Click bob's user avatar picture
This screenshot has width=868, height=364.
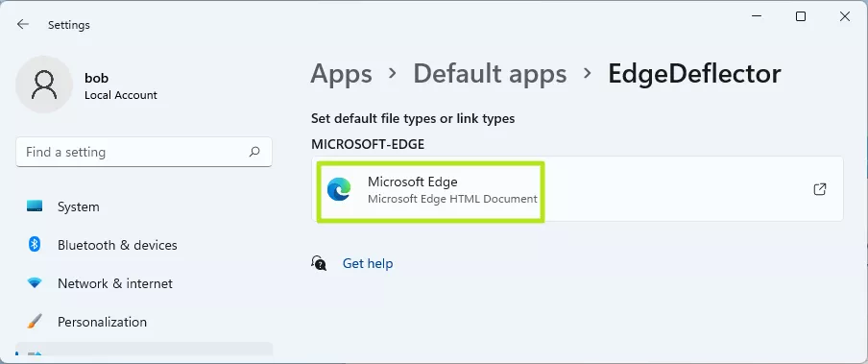click(x=44, y=85)
